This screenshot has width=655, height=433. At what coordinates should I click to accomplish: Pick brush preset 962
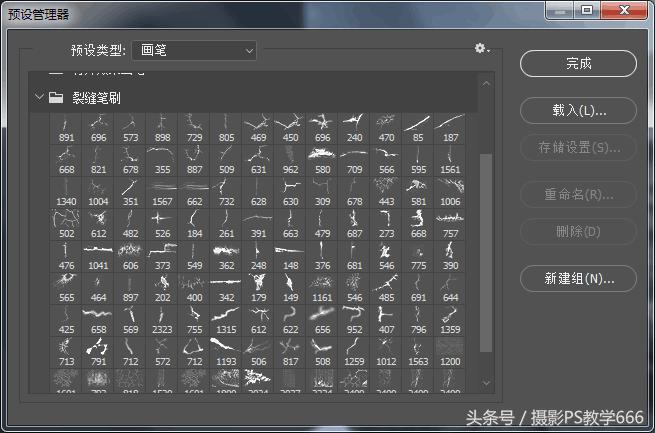[290, 161]
